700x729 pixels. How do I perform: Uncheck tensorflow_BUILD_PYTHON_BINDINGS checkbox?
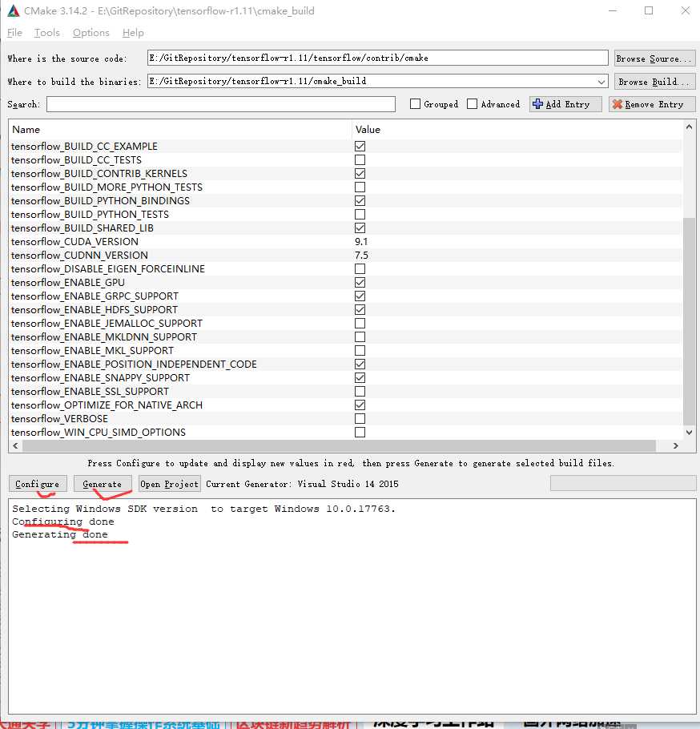(360, 200)
